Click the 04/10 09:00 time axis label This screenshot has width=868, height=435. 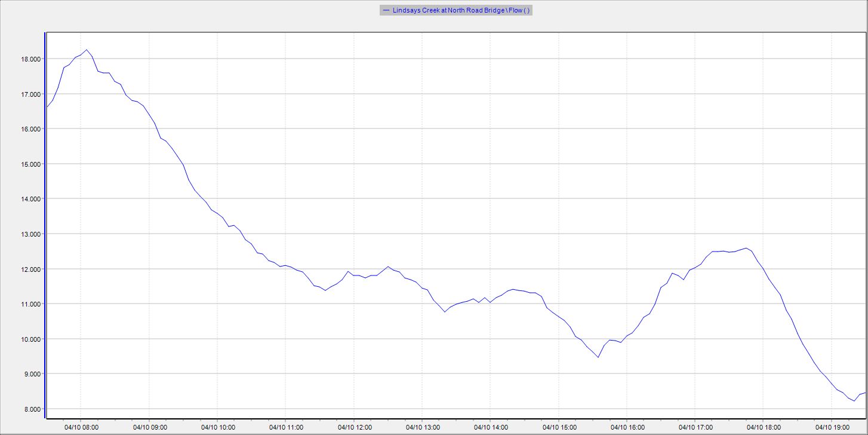point(149,427)
